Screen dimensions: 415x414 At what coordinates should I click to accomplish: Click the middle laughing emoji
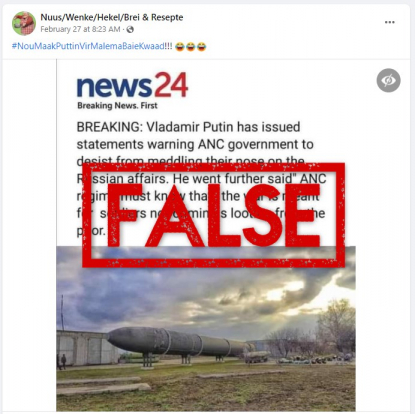point(190,46)
